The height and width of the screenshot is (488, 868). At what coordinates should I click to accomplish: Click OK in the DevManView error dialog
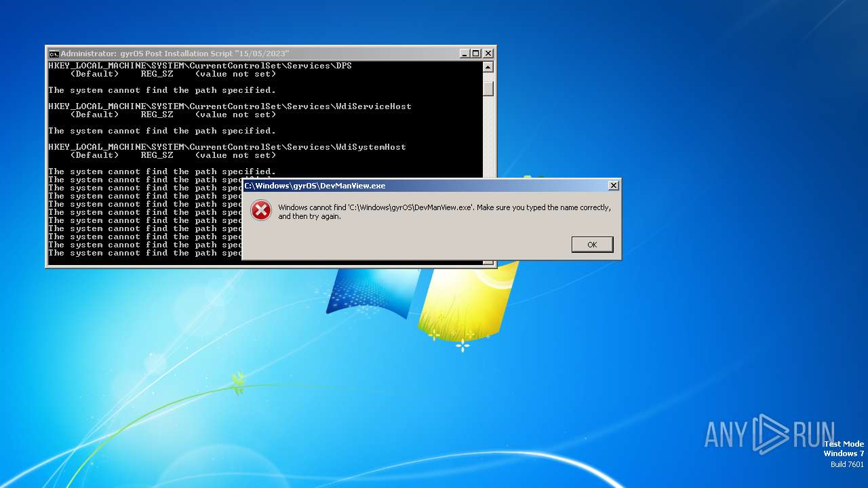click(x=592, y=245)
